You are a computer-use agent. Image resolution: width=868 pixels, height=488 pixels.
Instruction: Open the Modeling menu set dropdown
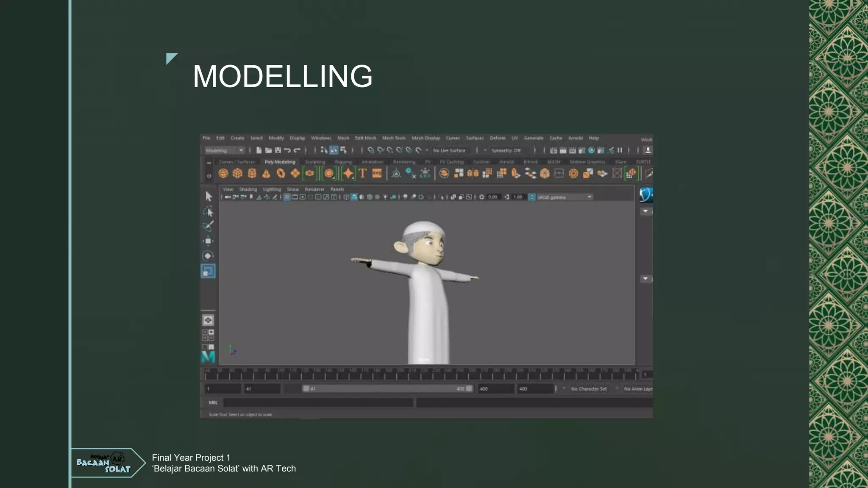pos(225,150)
